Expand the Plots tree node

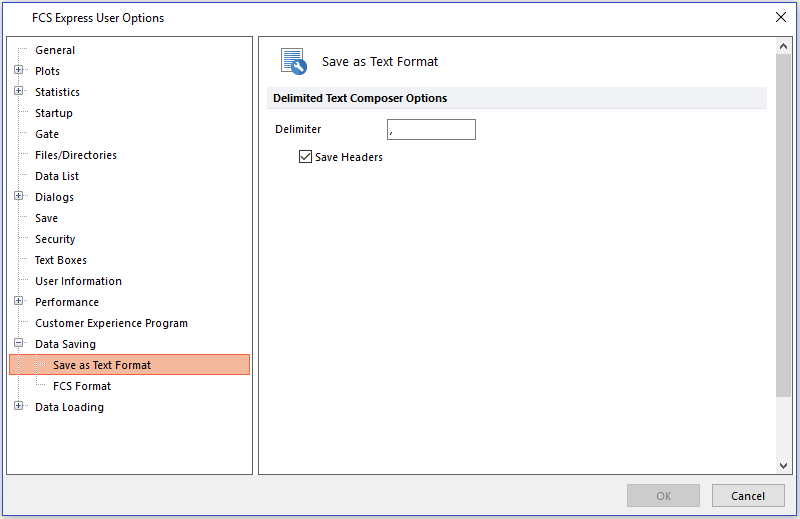tap(19, 70)
